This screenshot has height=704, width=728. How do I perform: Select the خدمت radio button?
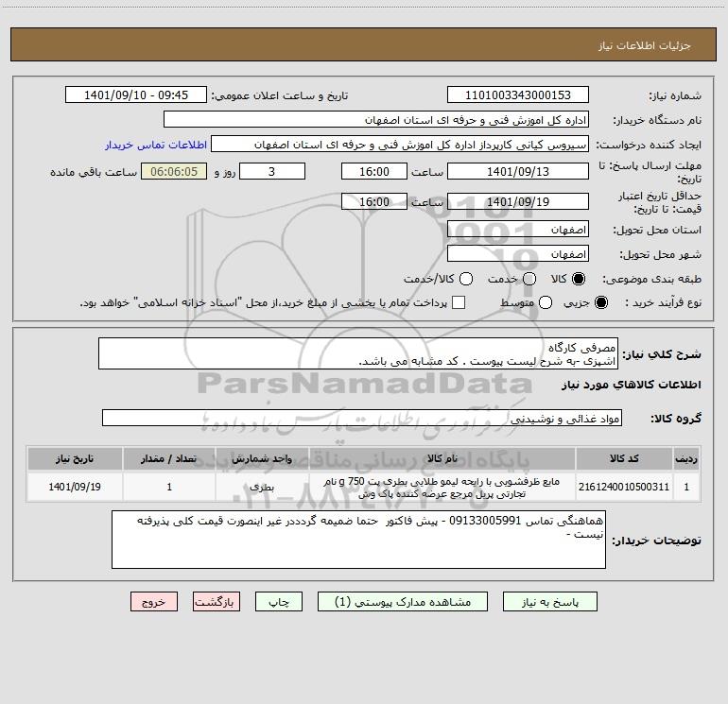[529, 279]
